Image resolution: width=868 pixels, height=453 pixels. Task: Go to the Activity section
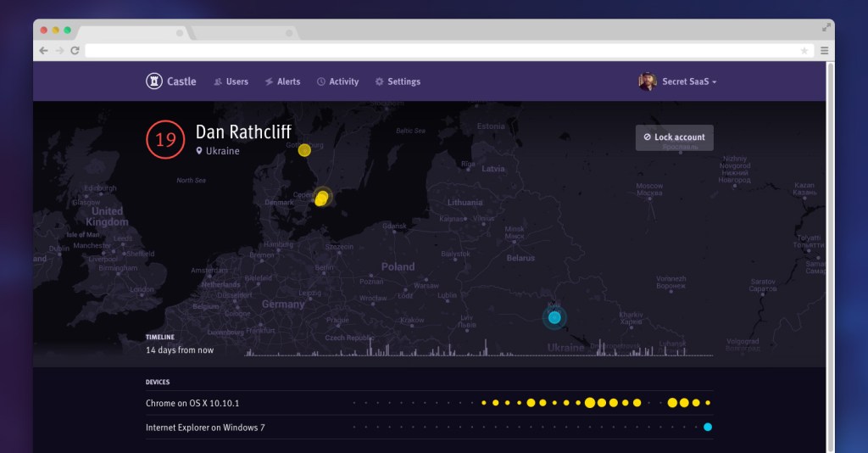(337, 81)
